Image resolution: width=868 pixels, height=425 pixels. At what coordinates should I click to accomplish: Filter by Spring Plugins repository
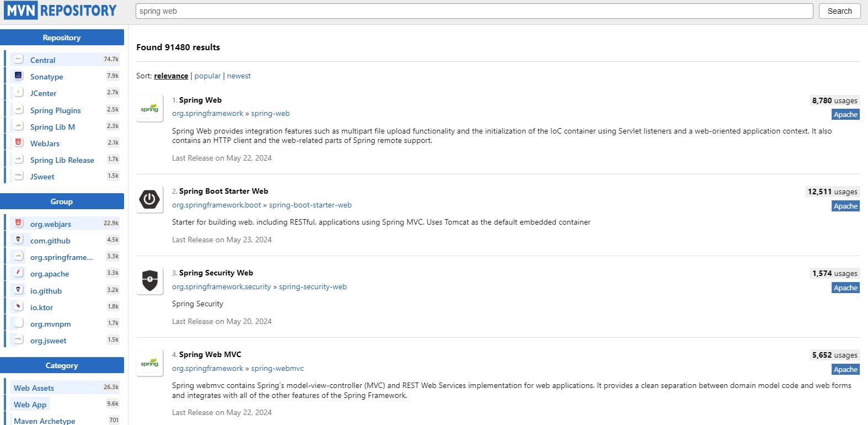pos(55,110)
